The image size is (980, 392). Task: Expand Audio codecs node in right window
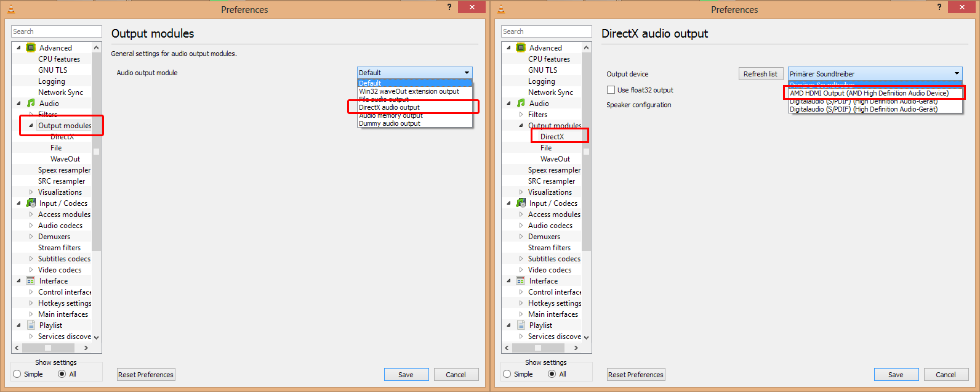click(521, 226)
